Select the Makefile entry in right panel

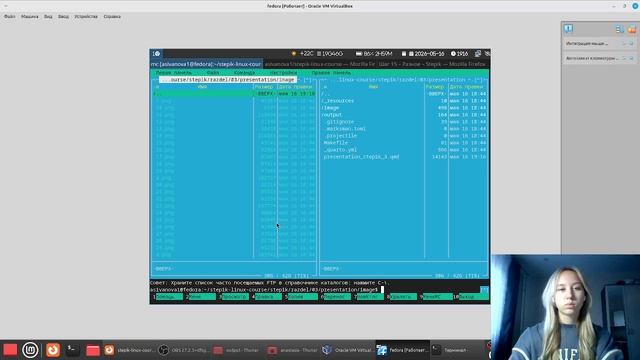point(336,143)
